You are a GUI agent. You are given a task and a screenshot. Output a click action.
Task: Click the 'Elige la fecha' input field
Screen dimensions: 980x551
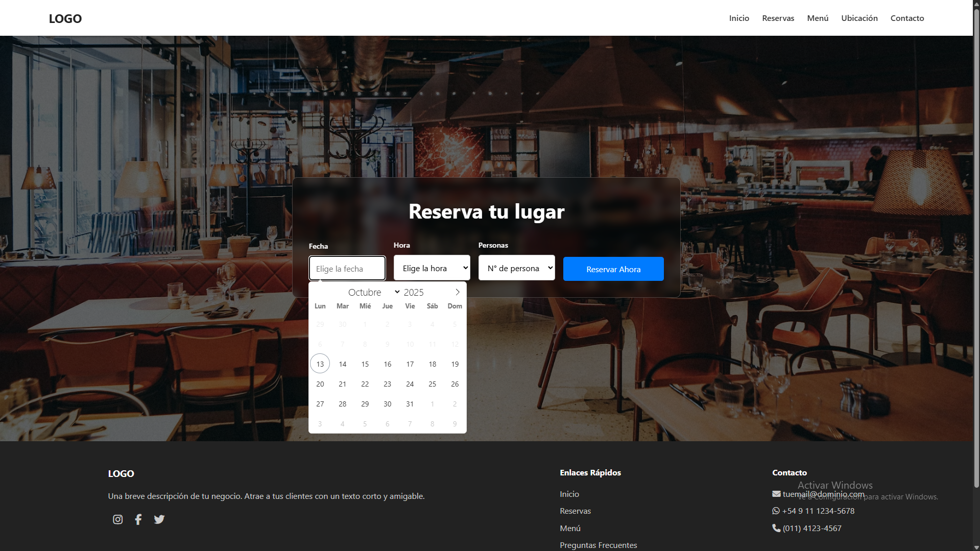coord(347,269)
